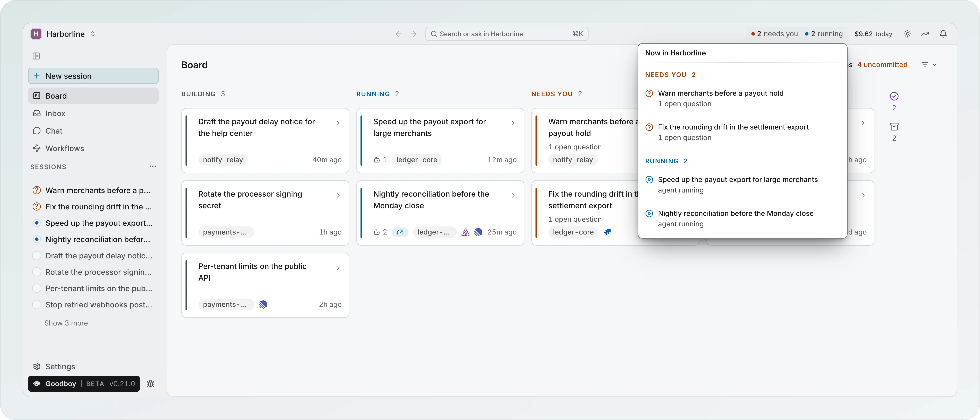The image size is (980, 420).
Task: Click the gauge badge on Nightly reconciliation card
Action: (x=400, y=232)
